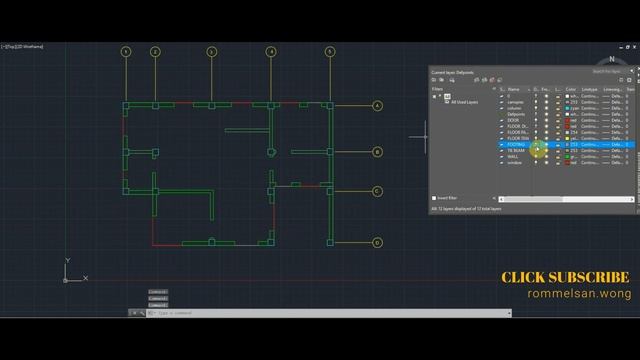Toggle the window layer on/off lightbulb
This screenshot has width=640, height=360.
536,162
